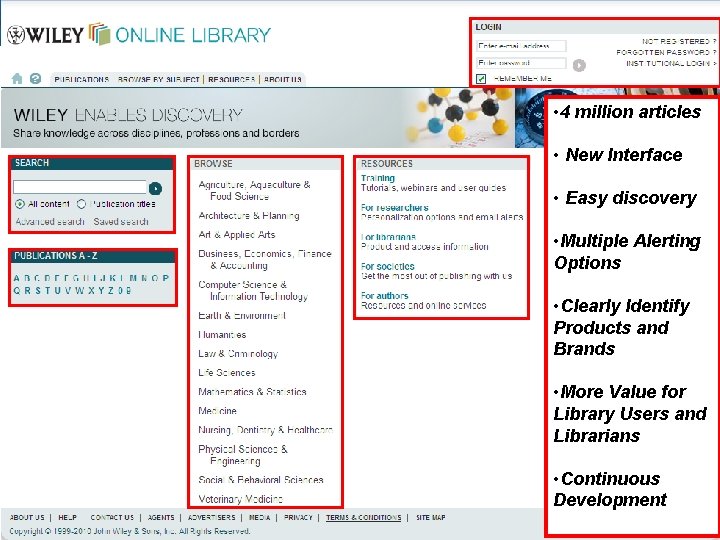Viewport: 720px width, 540px height.
Task: Browse Social & Behavioral Sciences subject
Action: point(261,480)
